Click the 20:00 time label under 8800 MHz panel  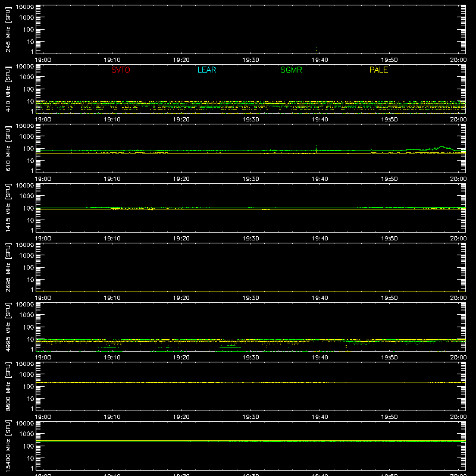458,417
